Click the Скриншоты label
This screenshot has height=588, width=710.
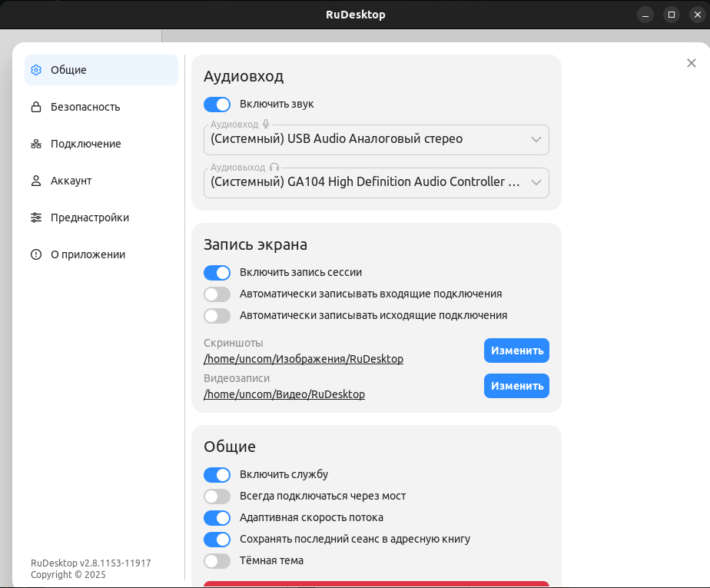(233, 343)
